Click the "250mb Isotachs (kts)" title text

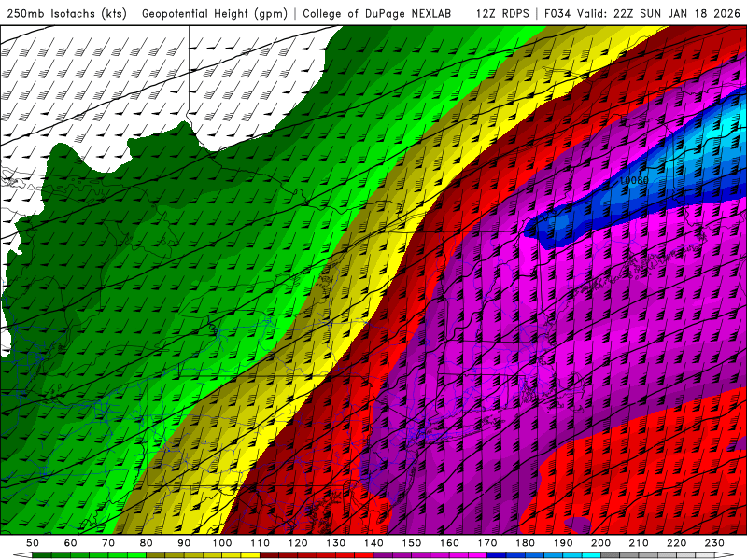coord(66,14)
